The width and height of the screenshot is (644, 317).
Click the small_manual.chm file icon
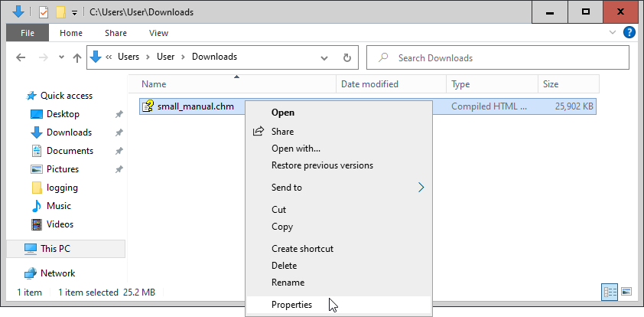(148, 106)
